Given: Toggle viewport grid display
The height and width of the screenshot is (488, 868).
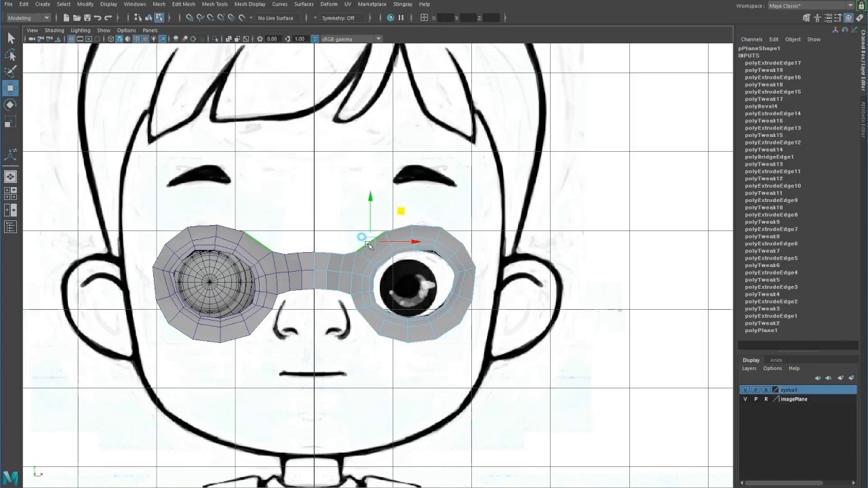Looking at the screenshot, I should [x=71, y=39].
